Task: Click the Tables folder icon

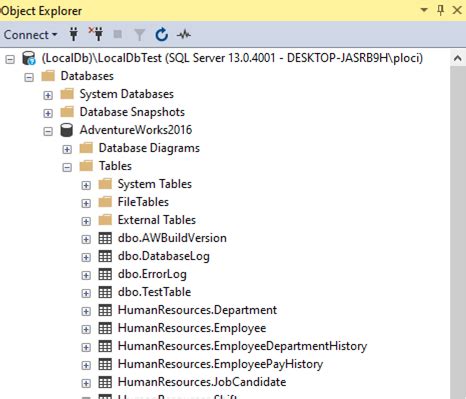Action: (86, 166)
